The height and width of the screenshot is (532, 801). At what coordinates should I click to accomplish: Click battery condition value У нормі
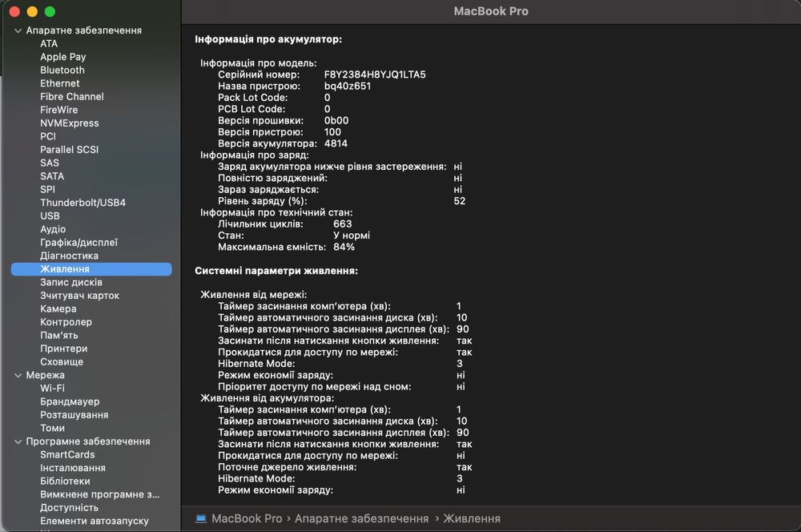coord(352,236)
